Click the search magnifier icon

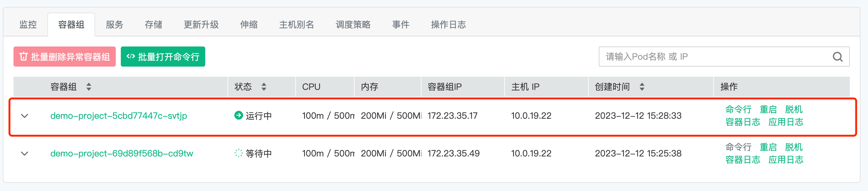[x=838, y=57]
